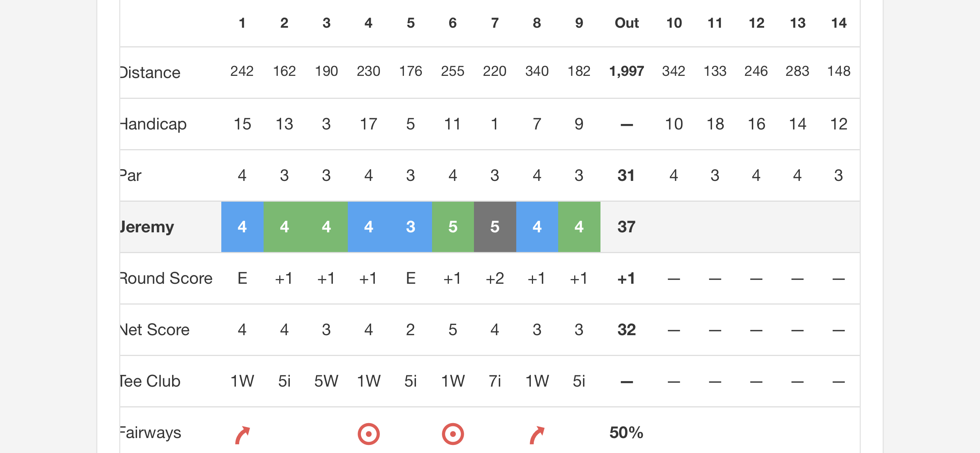Image resolution: width=980 pixels, height=453 pixels.
Task: Click the hole 14 column header
Action: click(x=839, y=23)
